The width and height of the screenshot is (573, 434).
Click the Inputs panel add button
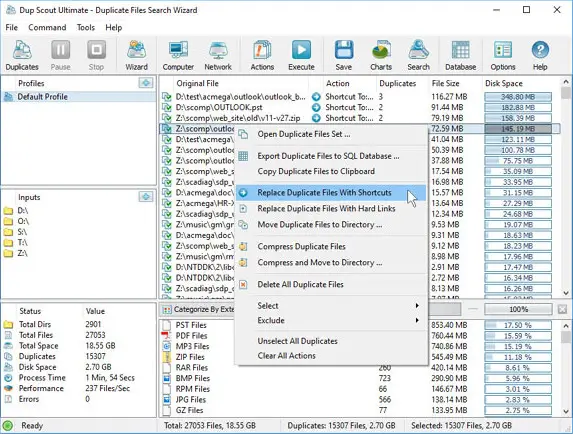[x=146, y=197]
